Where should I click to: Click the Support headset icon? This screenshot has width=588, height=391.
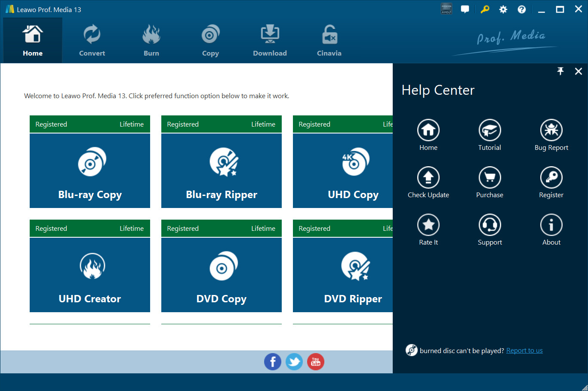tap(489, 225)
